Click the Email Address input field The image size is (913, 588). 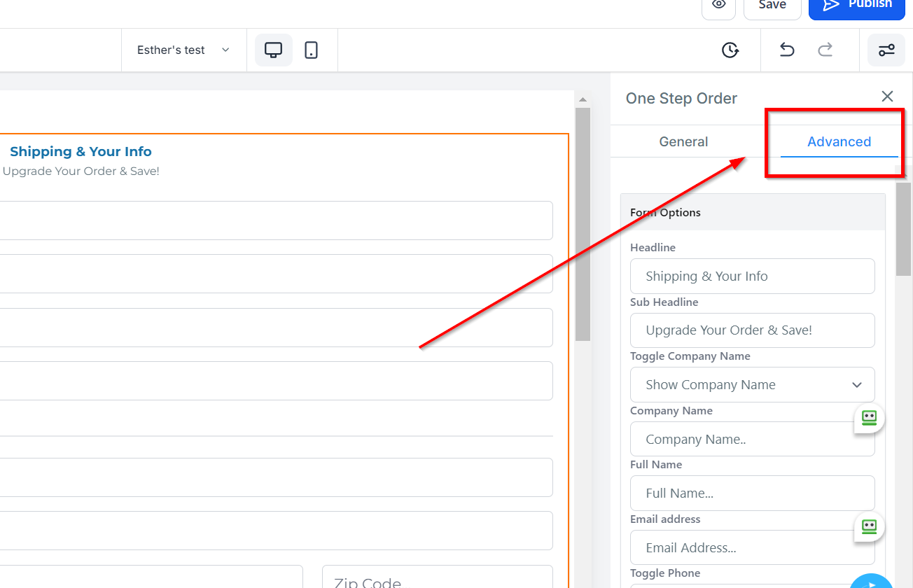coord(753,547)
